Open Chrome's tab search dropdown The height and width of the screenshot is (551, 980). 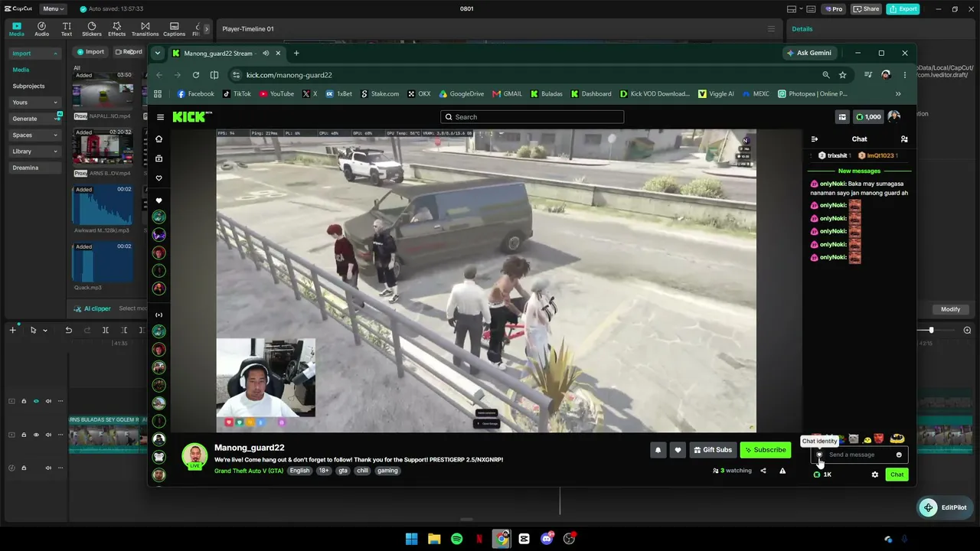(157, 53)
